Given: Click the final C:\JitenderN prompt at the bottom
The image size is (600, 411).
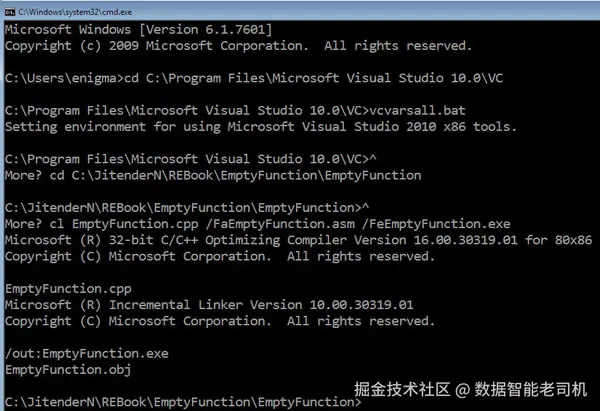Looking at the screenshot, I should (183, 402).
